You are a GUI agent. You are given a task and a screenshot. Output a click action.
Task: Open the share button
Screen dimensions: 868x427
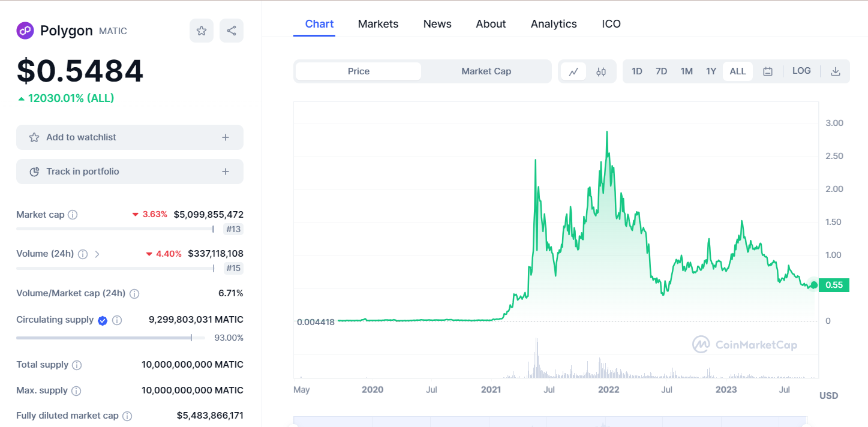coord(232,31)
